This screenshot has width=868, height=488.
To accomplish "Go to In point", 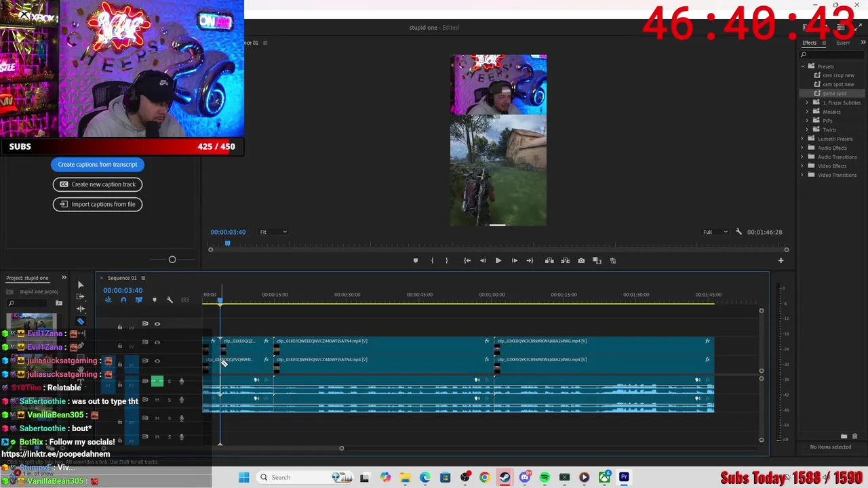I will point(467,260).
